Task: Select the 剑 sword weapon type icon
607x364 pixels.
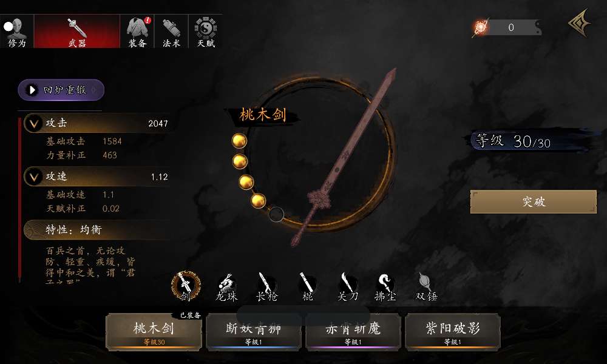Action: coord(186,286)
